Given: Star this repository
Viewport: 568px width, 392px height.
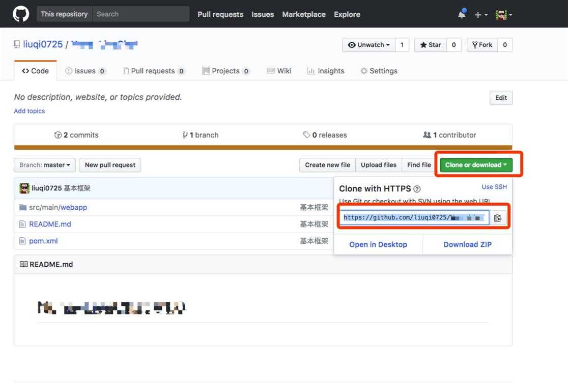Looking at the screenshot, I should tap(431, 45).
